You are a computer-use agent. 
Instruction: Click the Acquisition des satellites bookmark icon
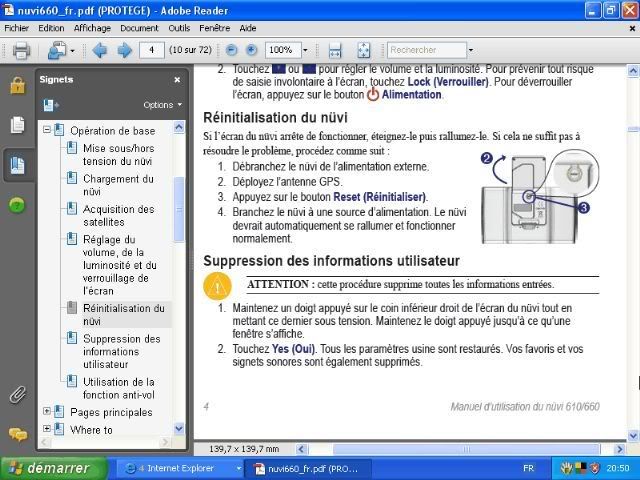tap(72, 208)
